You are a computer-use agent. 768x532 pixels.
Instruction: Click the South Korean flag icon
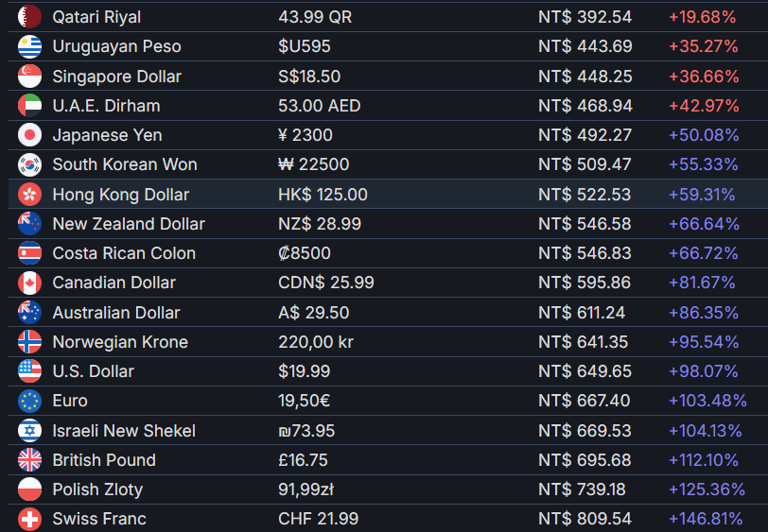click(29, 164)
